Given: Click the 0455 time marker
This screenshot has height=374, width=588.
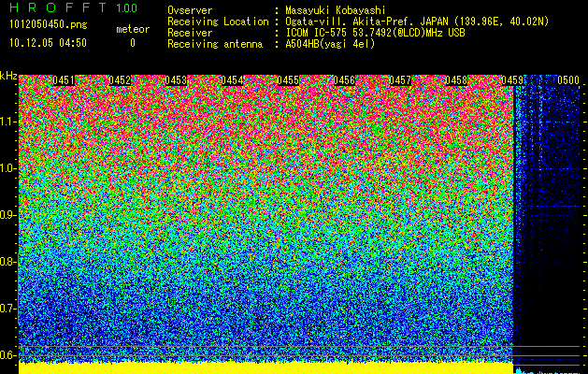Looking at the screenshot, I should [288, 80].
